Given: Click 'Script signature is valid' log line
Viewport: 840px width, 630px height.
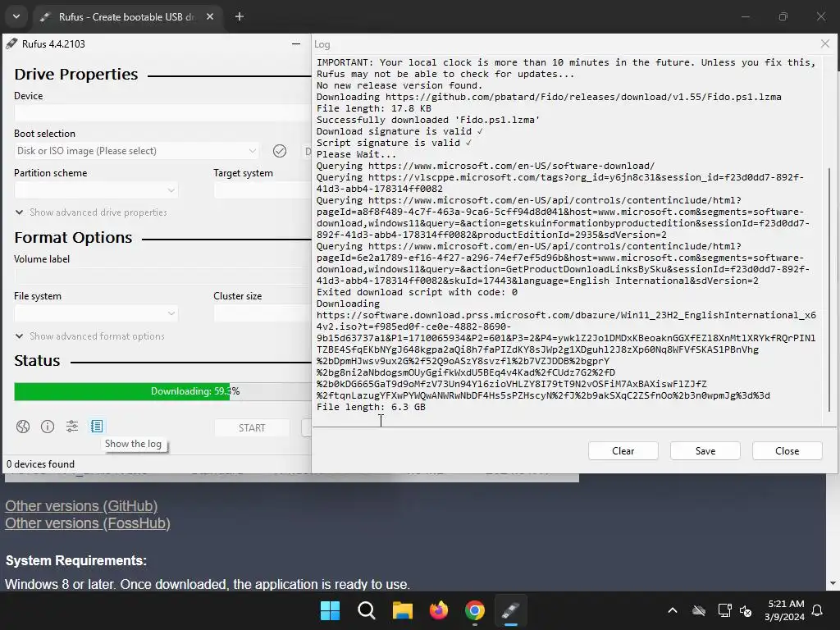Looking at the screenshot, I should 394,143.
